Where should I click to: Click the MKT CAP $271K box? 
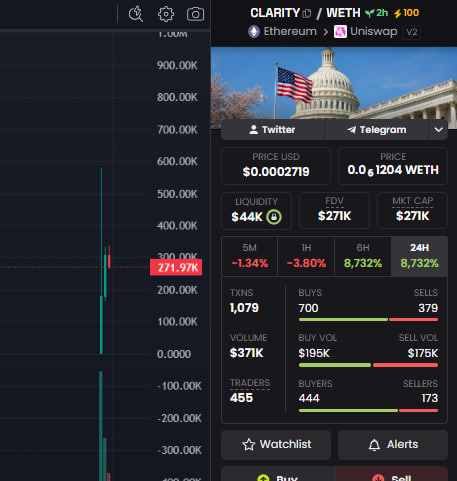(x=412, y=211)
